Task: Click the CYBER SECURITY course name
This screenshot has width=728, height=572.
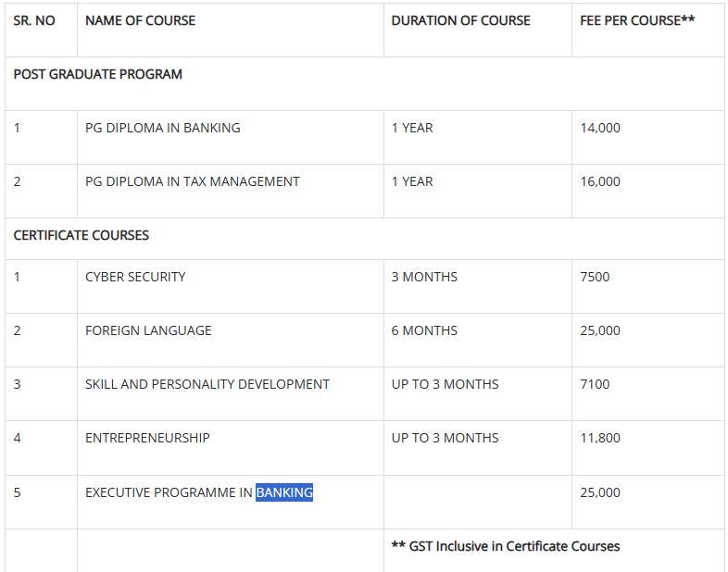Action: [x=135, y=277]
